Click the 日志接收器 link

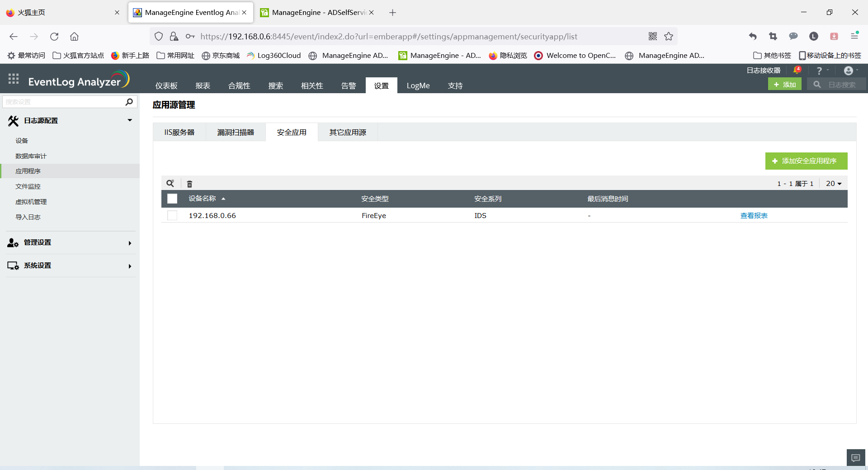point(764,71)
